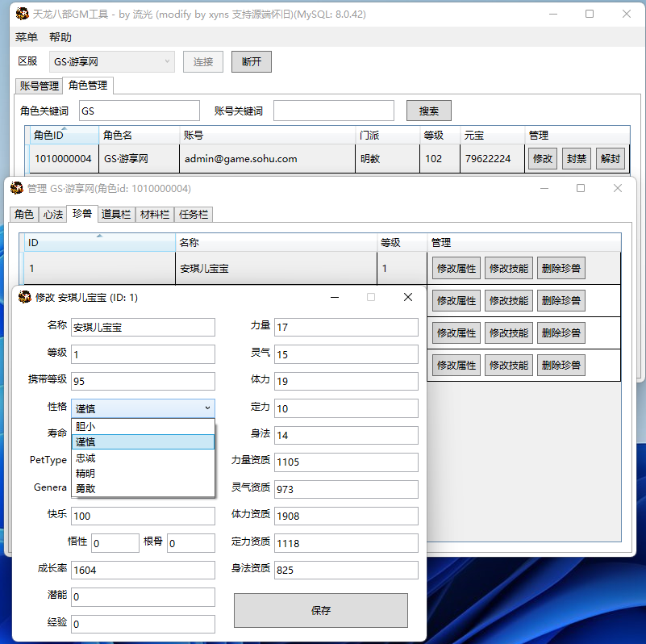Click 修改 button for GS·游享网 character
Viewport: 646px width, 644px height.
[x=542, y=159]
